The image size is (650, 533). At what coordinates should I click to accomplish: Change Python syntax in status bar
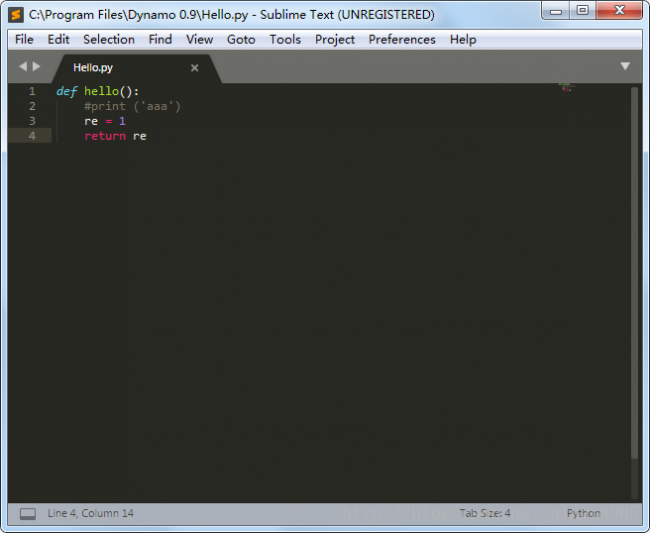tap(583, 513)
